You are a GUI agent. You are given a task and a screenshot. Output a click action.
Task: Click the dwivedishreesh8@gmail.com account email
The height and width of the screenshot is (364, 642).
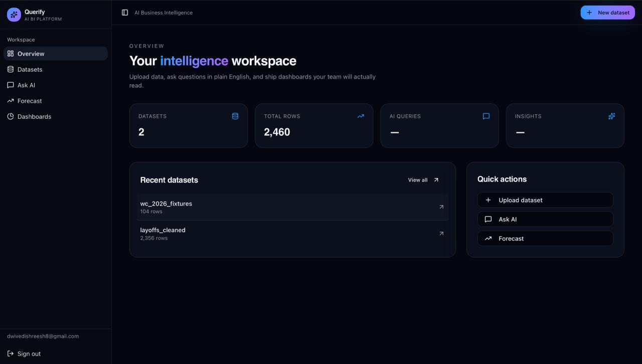point(43,336)
